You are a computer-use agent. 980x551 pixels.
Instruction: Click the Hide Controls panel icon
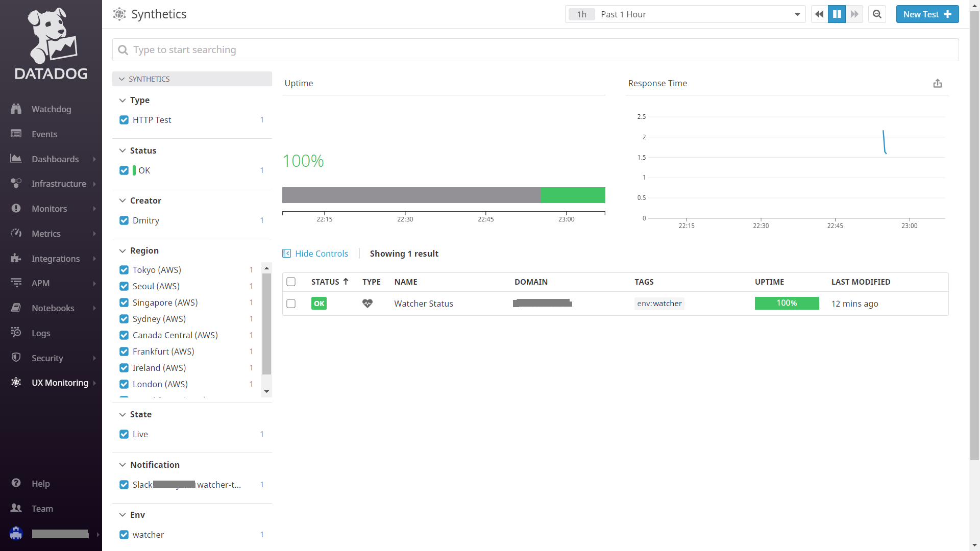287,254
